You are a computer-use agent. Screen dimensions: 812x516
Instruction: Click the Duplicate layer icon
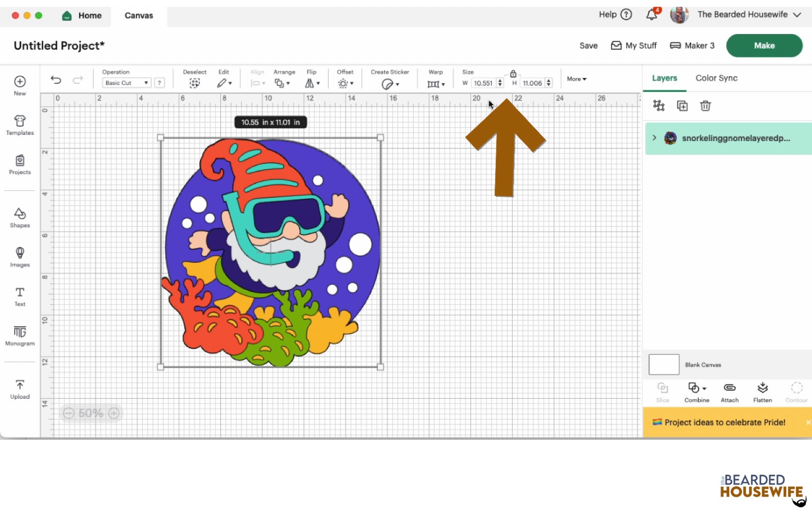[x=682, y=106]
